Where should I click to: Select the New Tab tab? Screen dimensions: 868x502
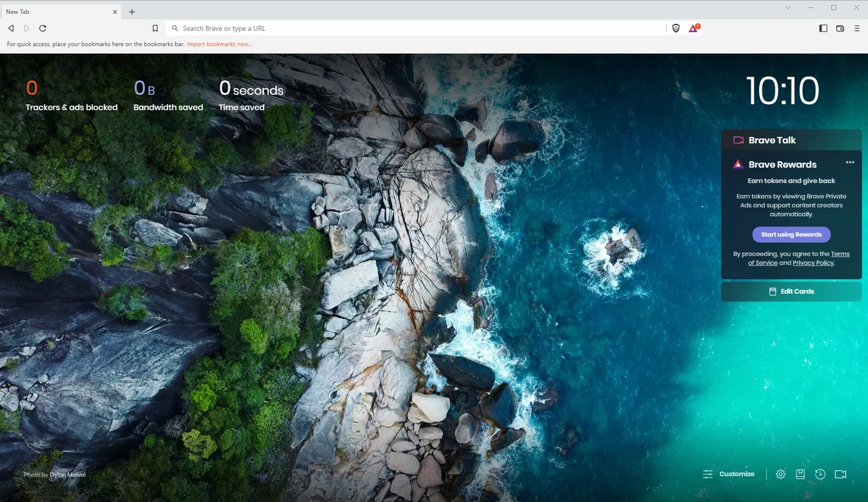[x=56, y=12]
